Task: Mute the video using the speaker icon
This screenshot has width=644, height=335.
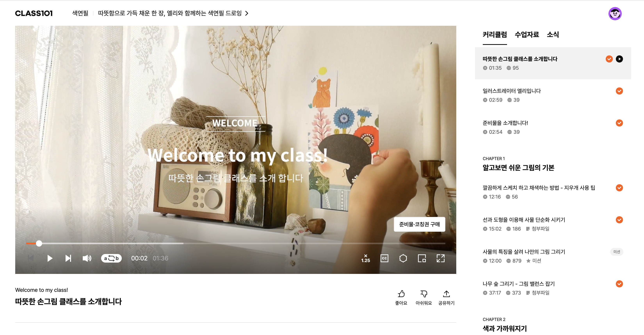Action: click(87, 258)
